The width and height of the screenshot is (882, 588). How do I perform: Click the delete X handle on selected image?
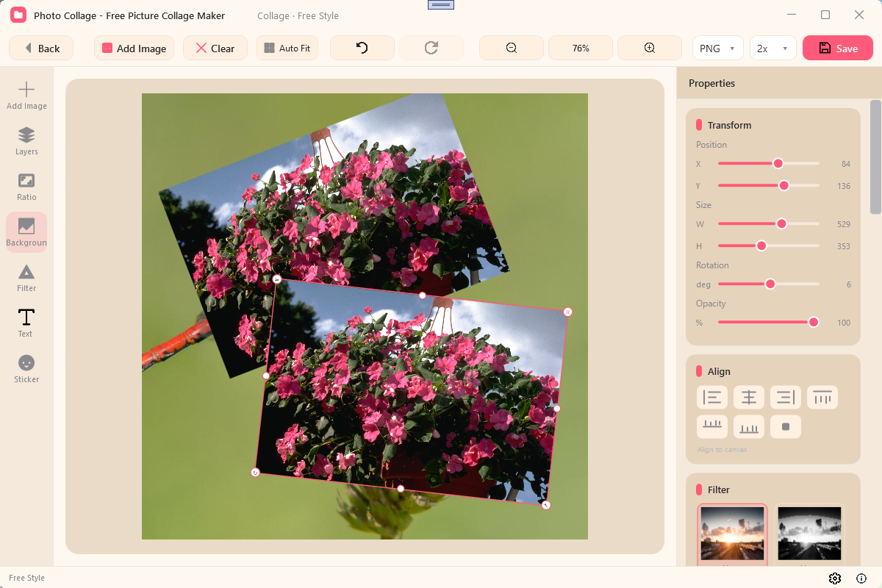(567, 312)
